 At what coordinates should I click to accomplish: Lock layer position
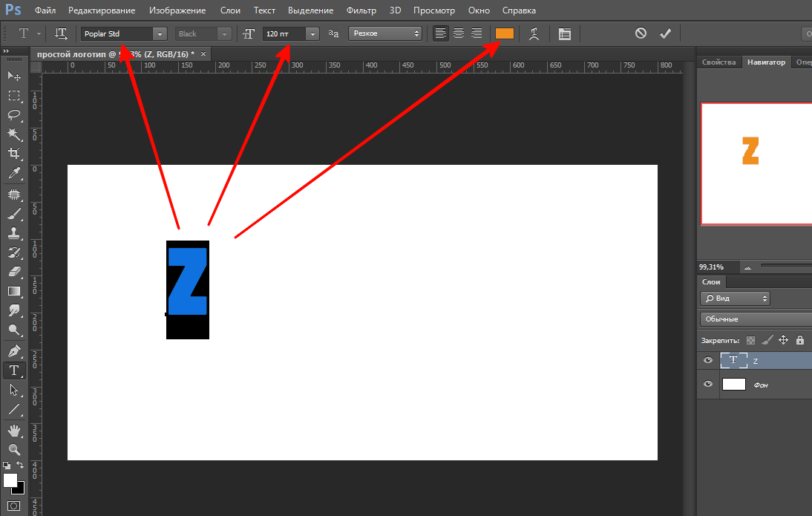coord(784,340)
